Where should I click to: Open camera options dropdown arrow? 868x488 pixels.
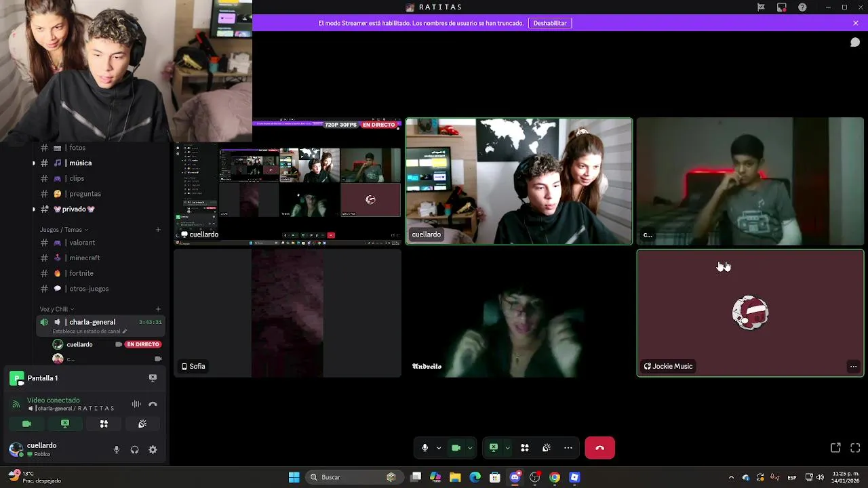pos(470,448)
